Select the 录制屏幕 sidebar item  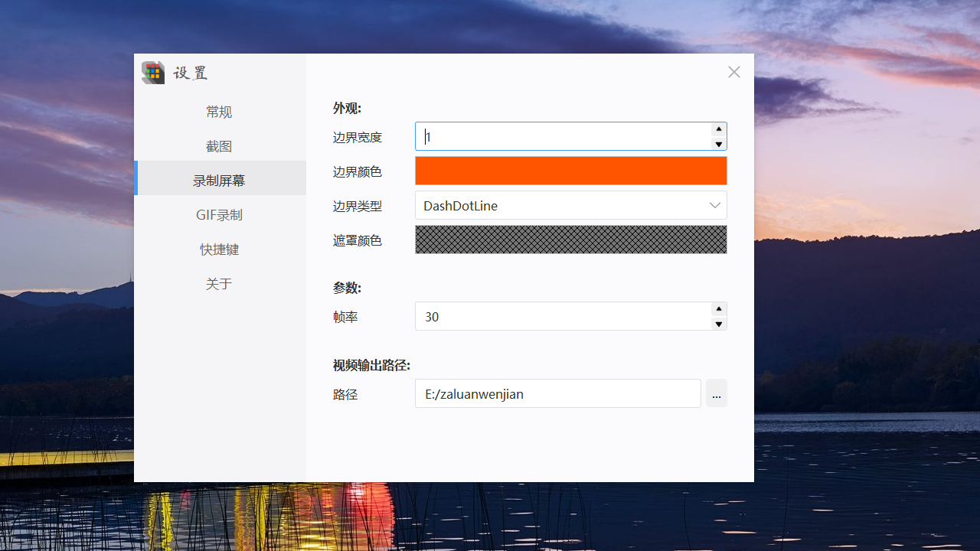[219, 179]
